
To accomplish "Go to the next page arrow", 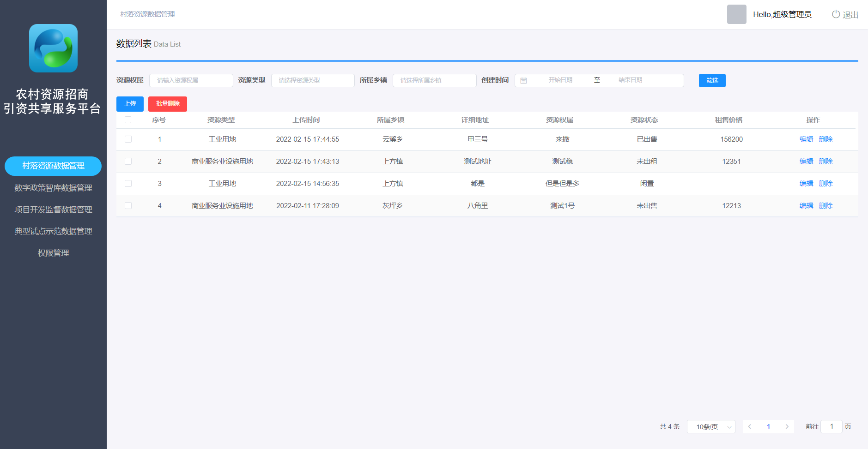I will click(x=787, y=426).
